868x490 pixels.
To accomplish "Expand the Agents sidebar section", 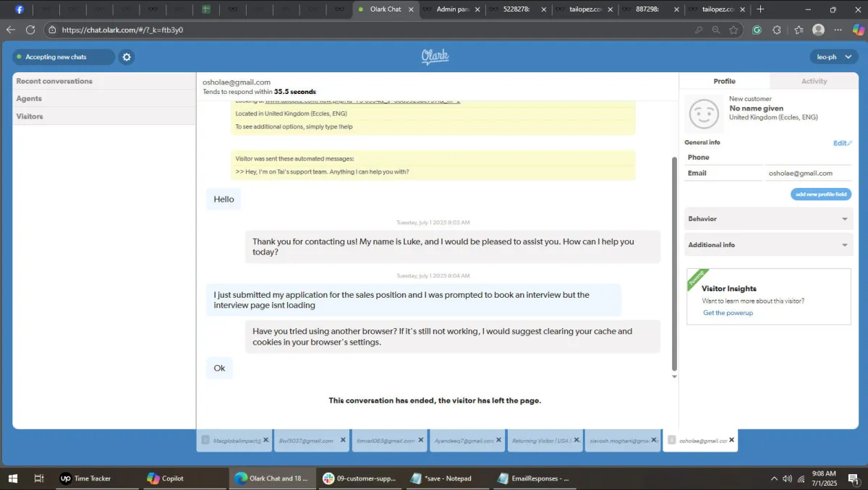I will click(104, 98).
